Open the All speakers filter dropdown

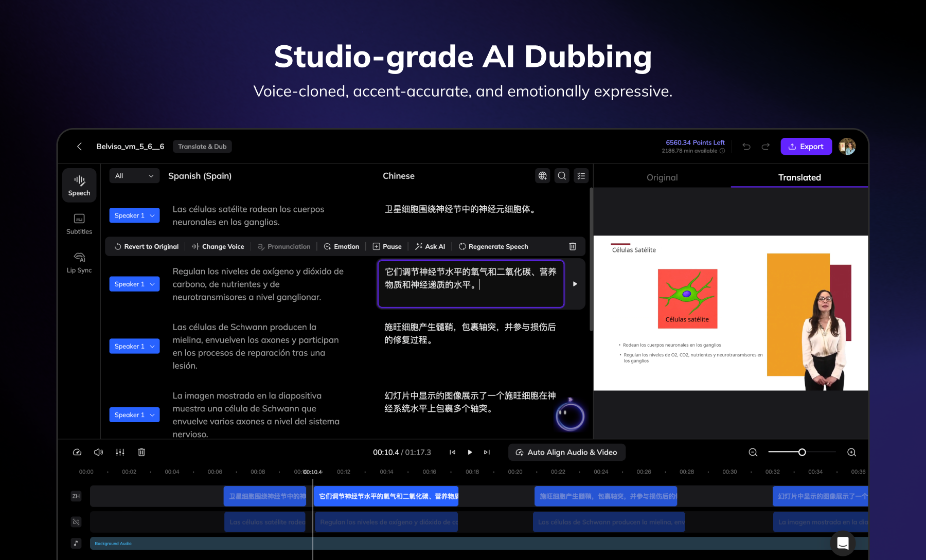click(x=134, y=176)
